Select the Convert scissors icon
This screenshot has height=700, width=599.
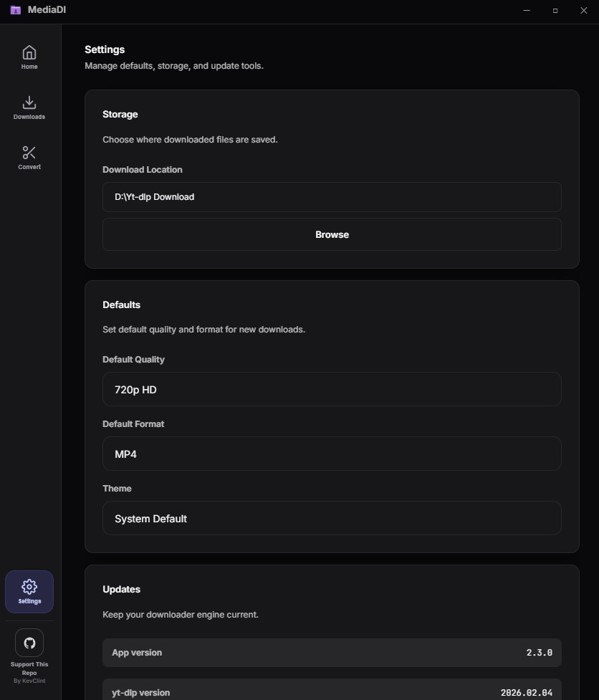(29, 153)
